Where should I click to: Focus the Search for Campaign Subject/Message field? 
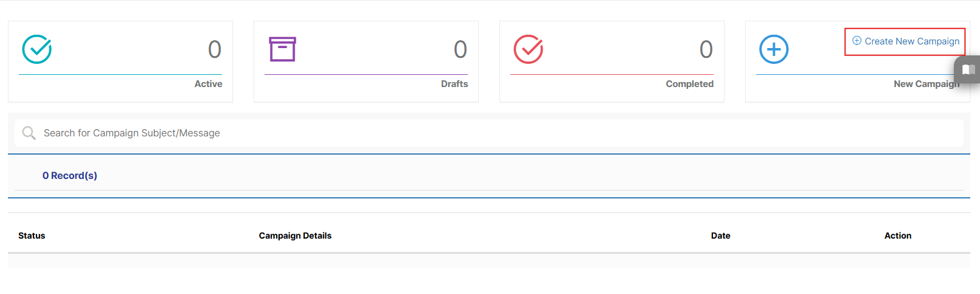[x=489, y=133]
